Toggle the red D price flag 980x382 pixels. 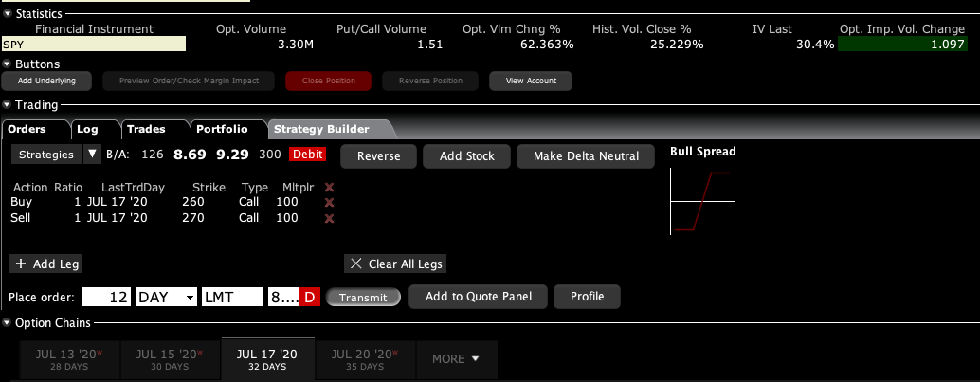pos(309,297)
